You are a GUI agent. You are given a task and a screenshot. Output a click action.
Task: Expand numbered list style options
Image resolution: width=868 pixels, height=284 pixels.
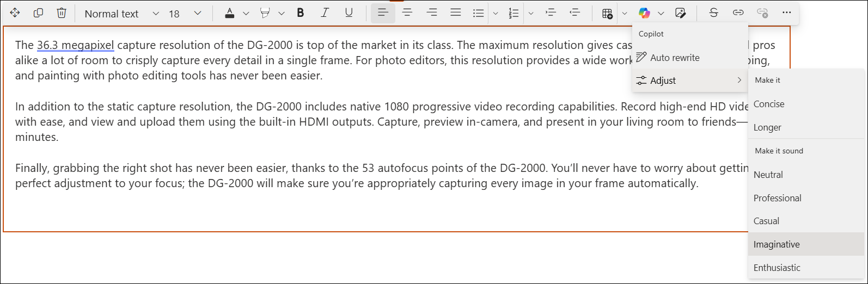pyautogui.click(x=530, y=14)
